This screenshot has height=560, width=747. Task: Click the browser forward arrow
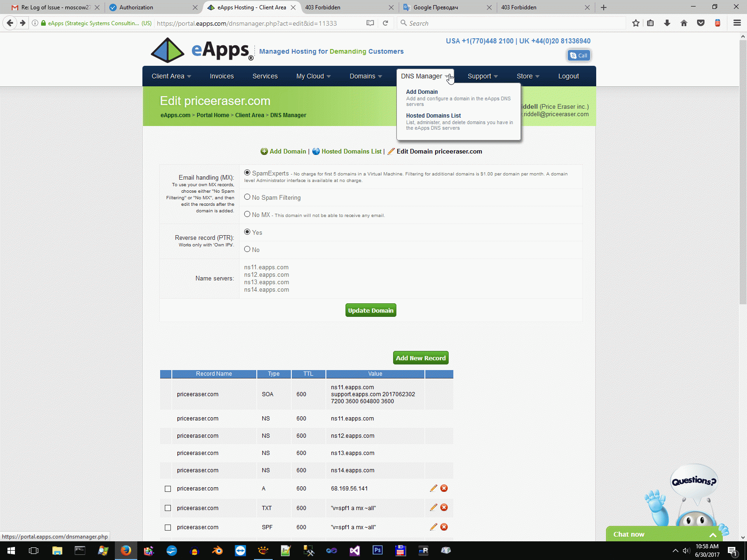(x=22, y=23)
